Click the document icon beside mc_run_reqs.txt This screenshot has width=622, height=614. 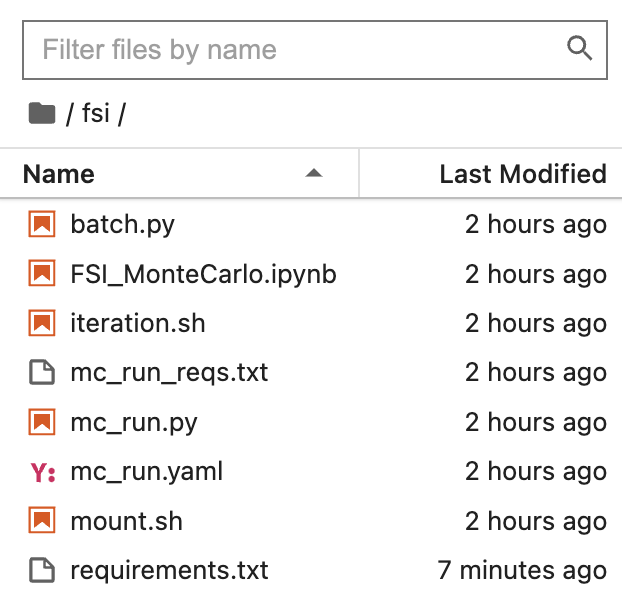(41, 373)
